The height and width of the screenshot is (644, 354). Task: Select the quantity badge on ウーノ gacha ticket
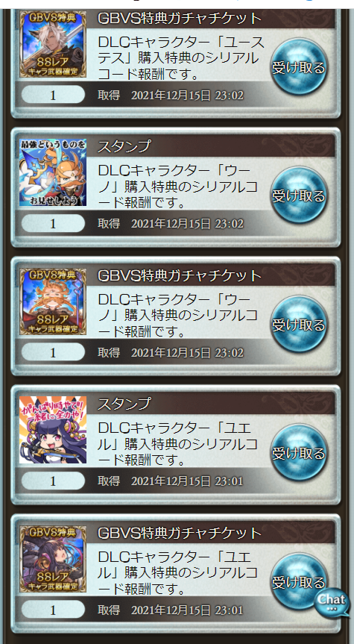click(x=53, y=352)
